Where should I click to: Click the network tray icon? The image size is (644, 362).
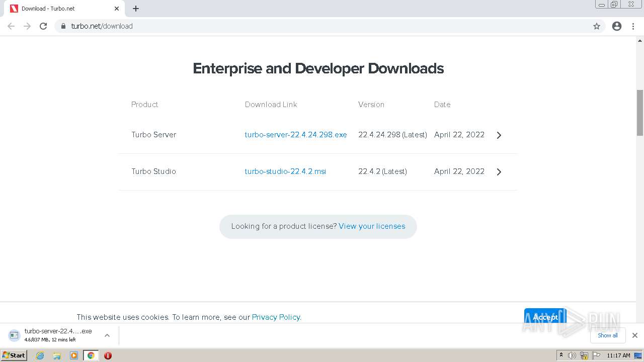[x=584, y=355]
